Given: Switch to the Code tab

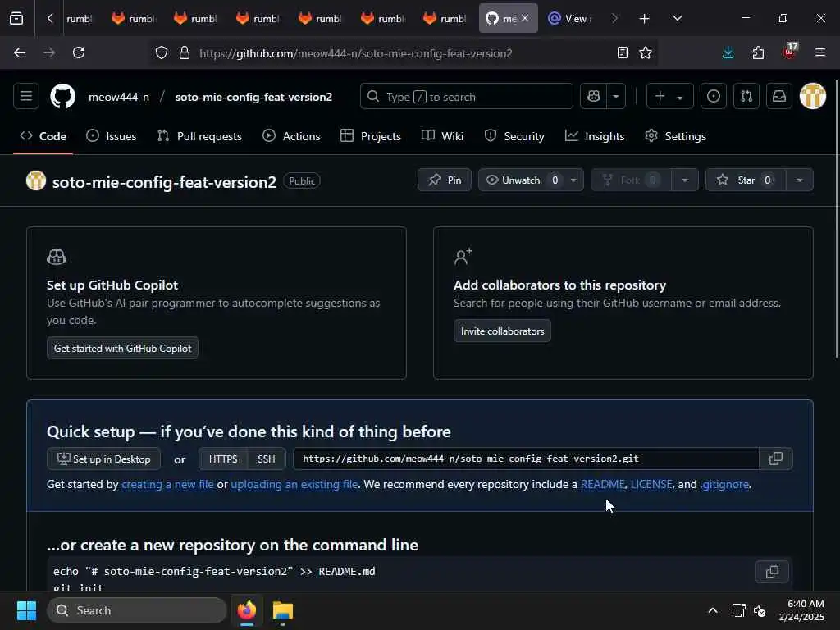Looking at the screenshot, I should point(43,136).
